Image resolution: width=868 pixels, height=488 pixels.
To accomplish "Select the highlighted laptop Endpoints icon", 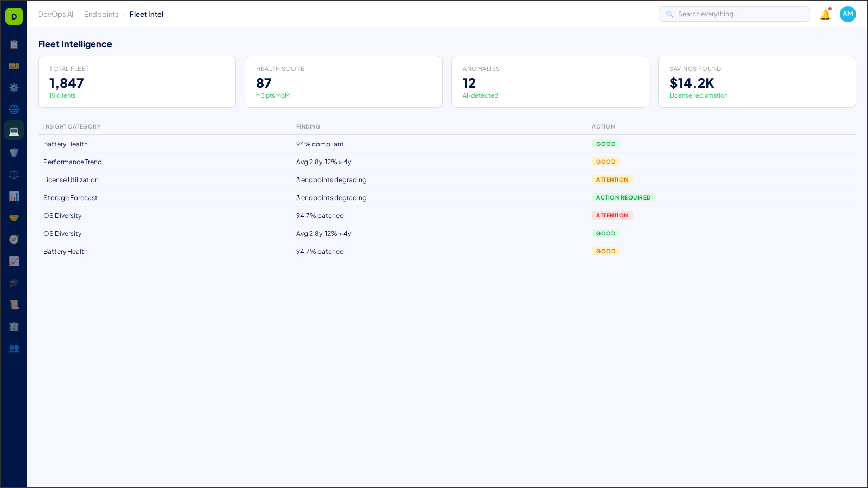I will pos(14,130).
